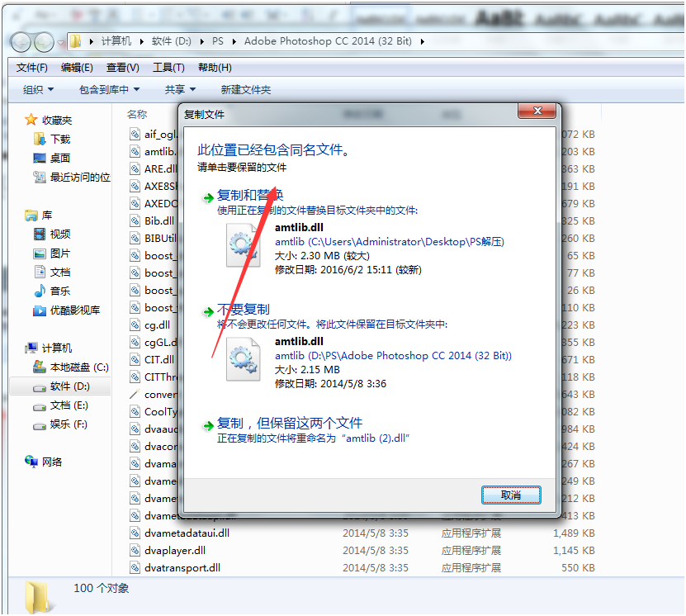The height and width of the screenshot is (616, 686).
Task: Open recent pages dropdown beside Forward button
Action: tap(61, 43)
